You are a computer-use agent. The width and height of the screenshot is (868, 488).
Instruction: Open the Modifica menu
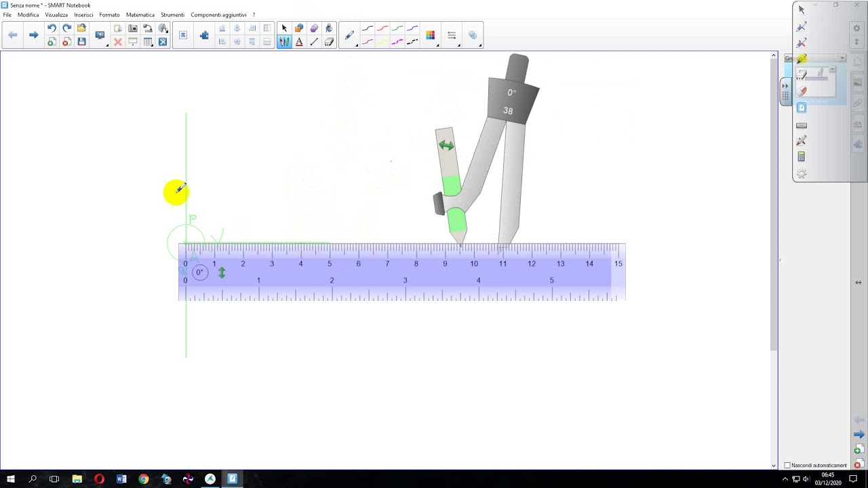point(28,15)
